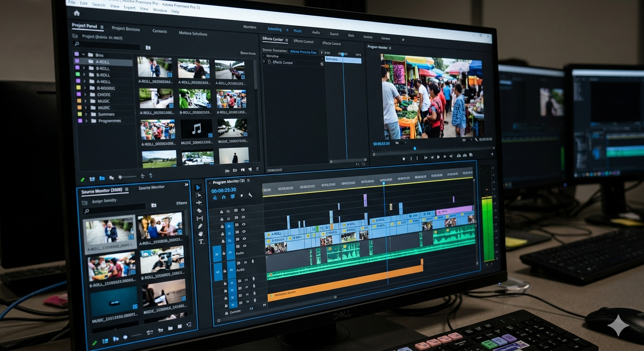Click the Home icon below the menu bar
This screenshot has height=351, width=644.
coord(76,13)
